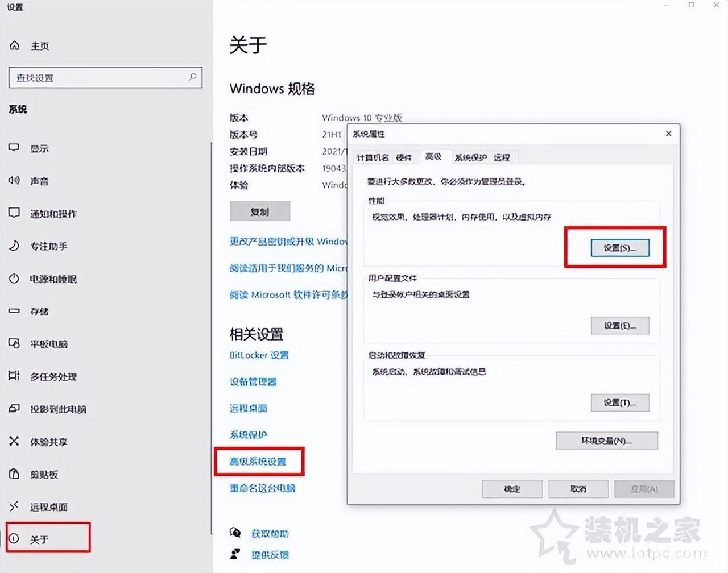Viewport: 728px width, 573px height.
Task: Click the search magnifier in 查找设置 box
Action: 192,77
